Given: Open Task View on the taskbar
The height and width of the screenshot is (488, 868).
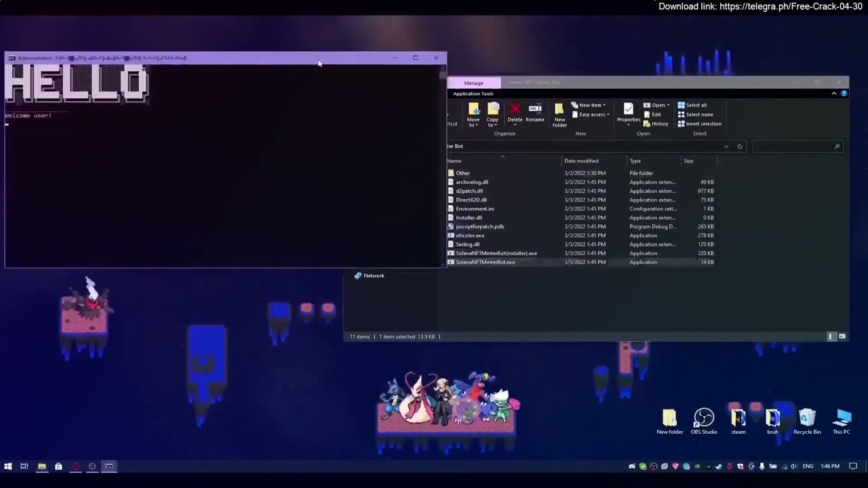Looking at the screenshot, I should (24, 466).
